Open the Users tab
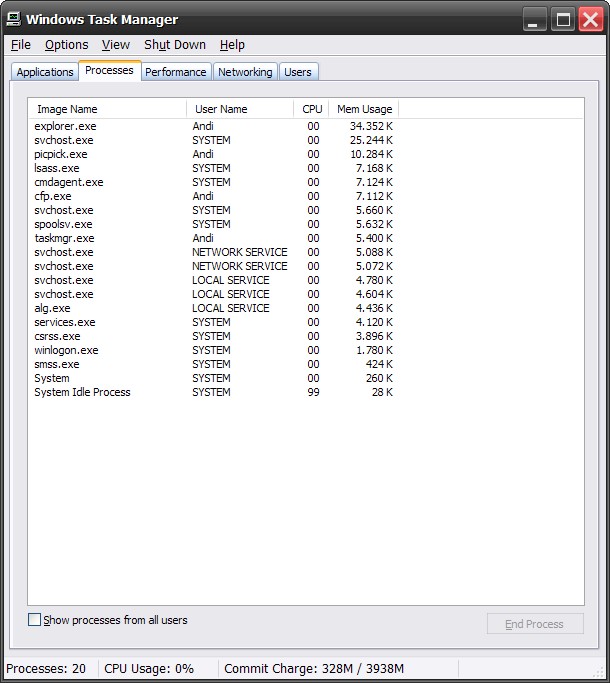The width and height of the screenshot is (610, 683). coord(298,72)
